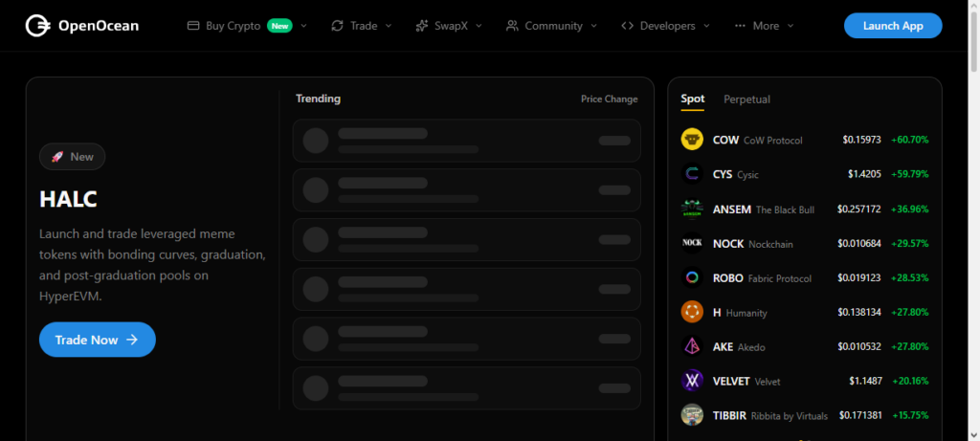This screenshot has width=980, height=441.
Task: Click the H Humanity token icon
Action: tap(692, 312)
